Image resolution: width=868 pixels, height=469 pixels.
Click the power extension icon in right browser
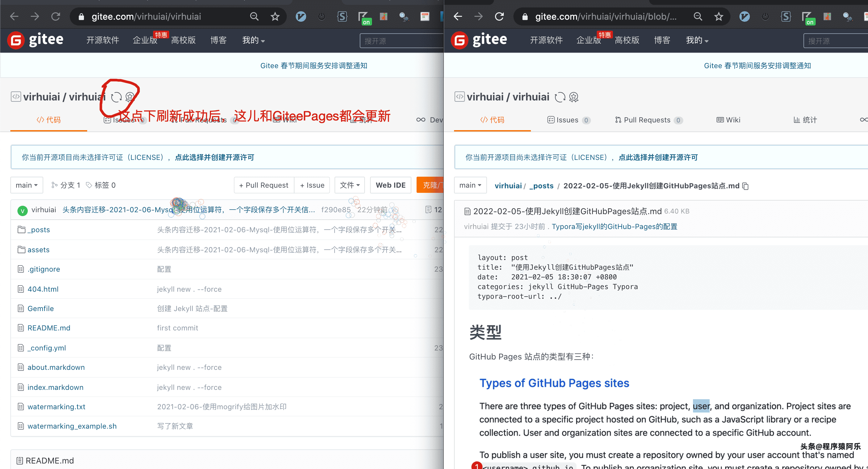tap(765, 16)
